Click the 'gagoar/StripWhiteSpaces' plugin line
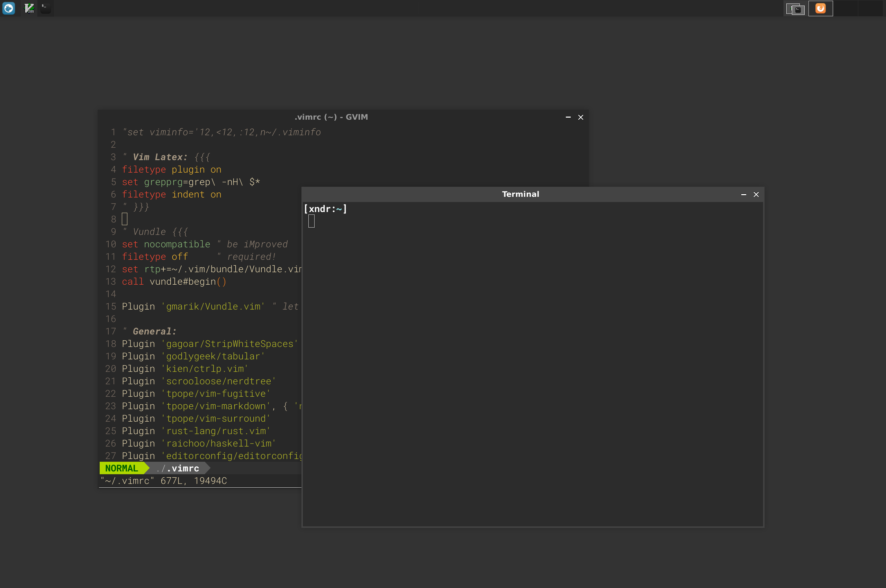 [210, 344]
